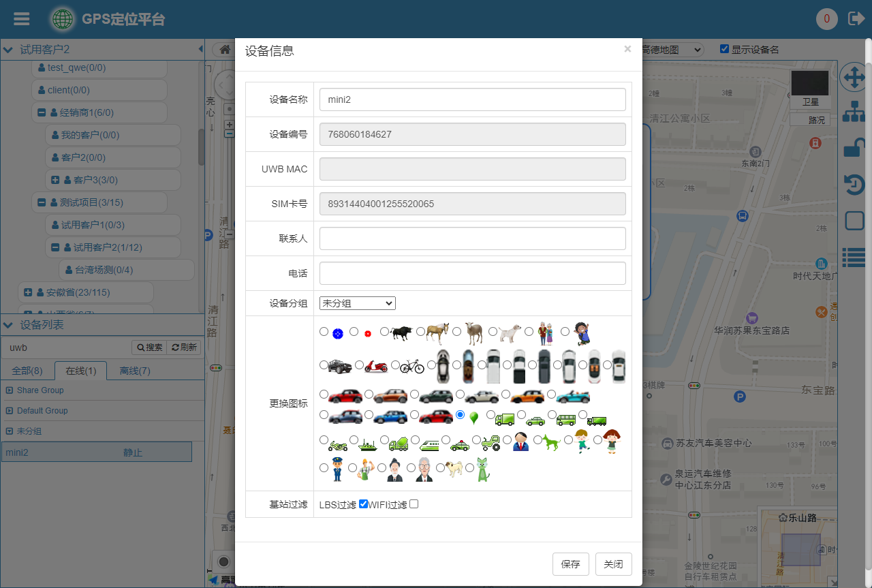Open the 设备分组 dropdown showing 未分组
The width and height of the screenshot is (872, 588).
(357, 303)
